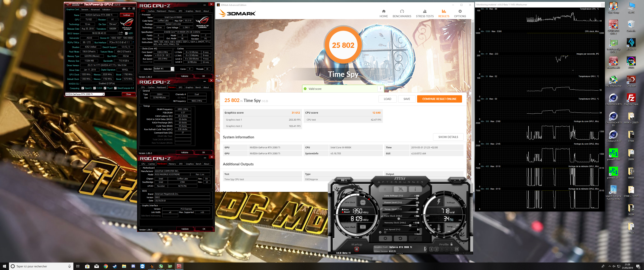The height and width of the screenshot is (270, 644).
Task: Click the SHOW DETAILS button in 3DMark
Action: [448, 137]
